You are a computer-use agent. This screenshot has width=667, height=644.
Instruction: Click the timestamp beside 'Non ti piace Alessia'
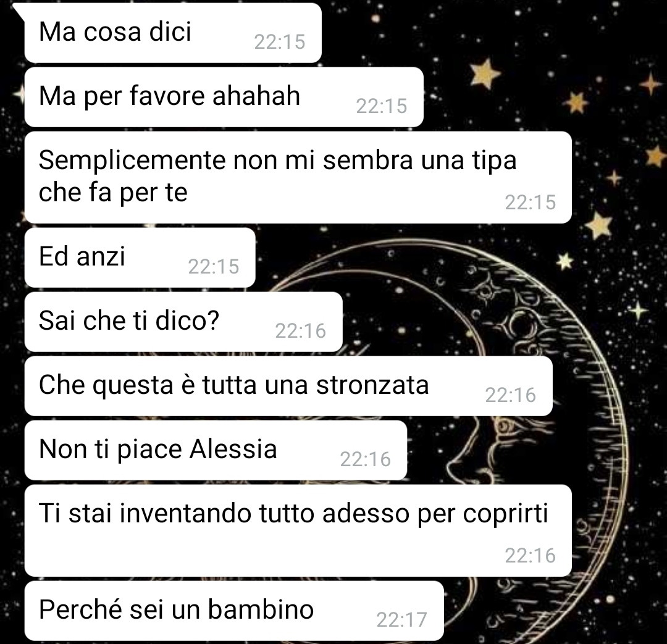coord(365,459)
